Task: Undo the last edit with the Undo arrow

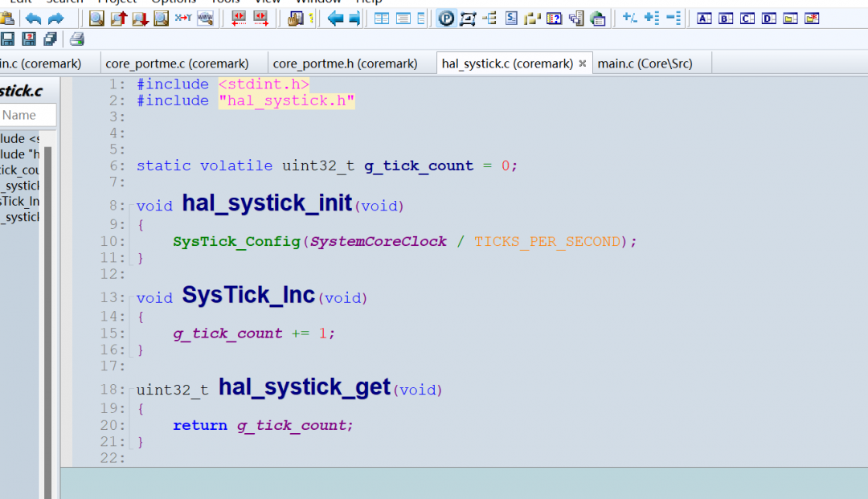Action: (33, 18)
